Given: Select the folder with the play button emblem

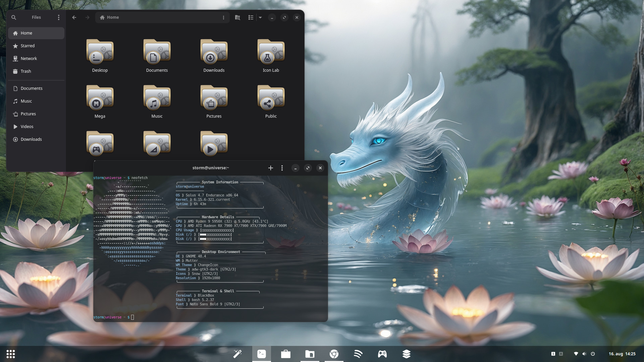Looking at the screenshot, I should (x=214, y=143).
